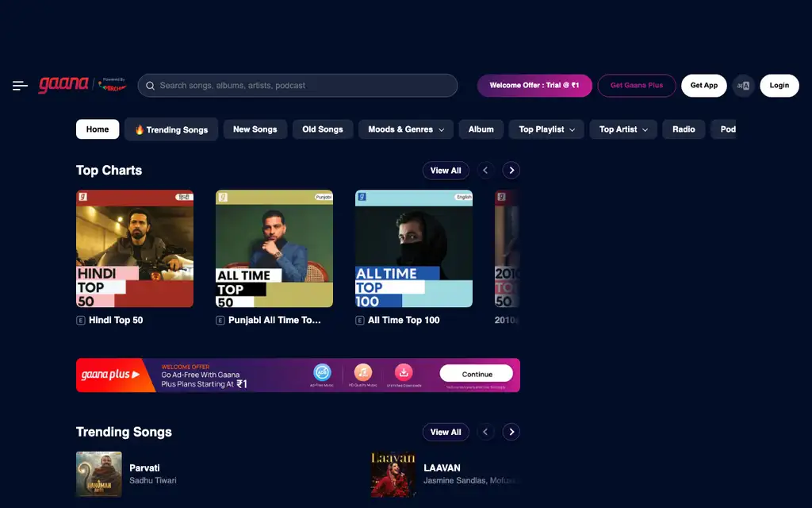
Task: Go to previous Top Charts items
Action: pyautogui.click(x=485, y=171)
